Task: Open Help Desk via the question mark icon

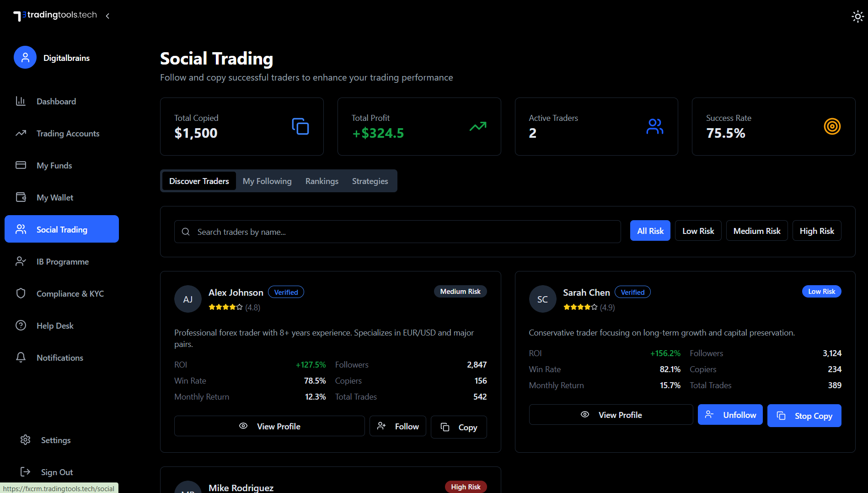Action: click(21, 325)
